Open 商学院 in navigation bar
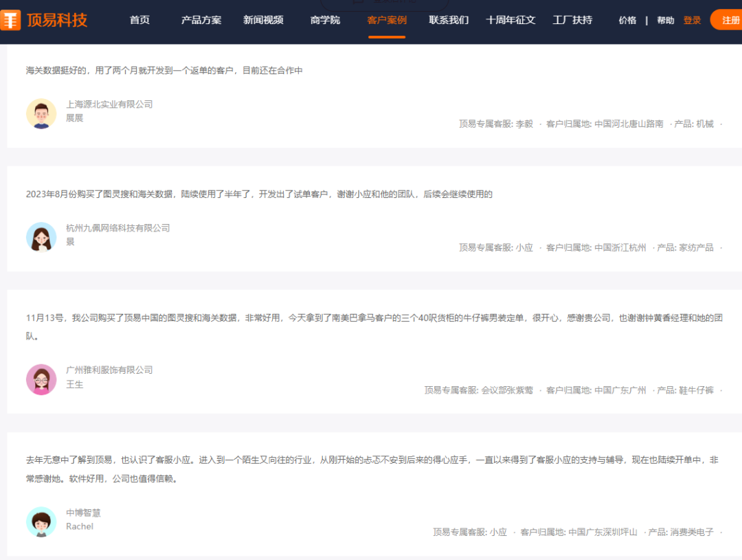 click(325, 20)
